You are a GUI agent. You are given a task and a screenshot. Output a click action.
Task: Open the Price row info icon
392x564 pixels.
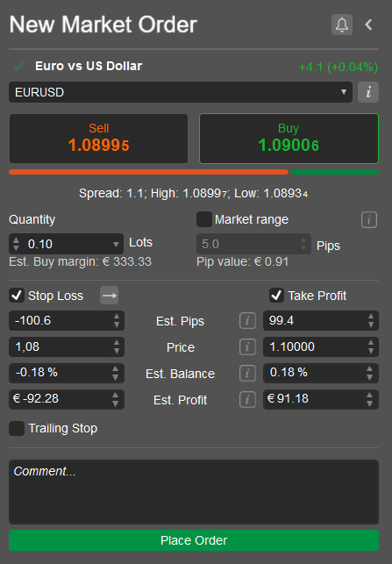(247, 346)
